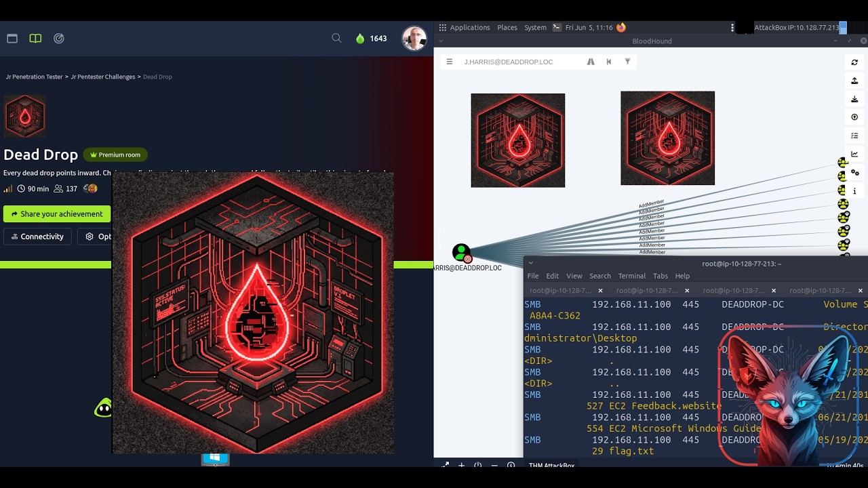Click the TryHackMe search magnifier icon
The width and height of the screenshot is (868, 488).
[x=336, y=39]
